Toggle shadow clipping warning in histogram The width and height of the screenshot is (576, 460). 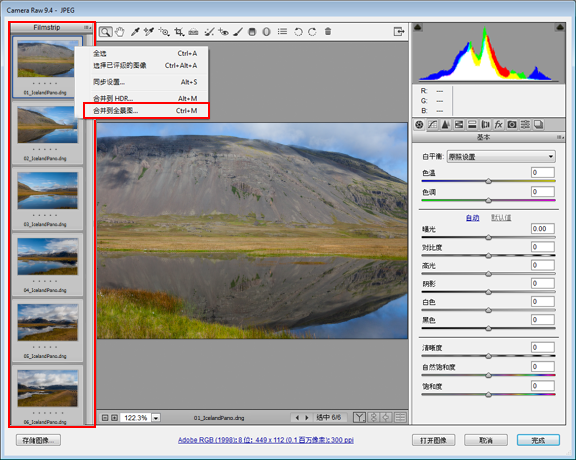click(418, 28)
